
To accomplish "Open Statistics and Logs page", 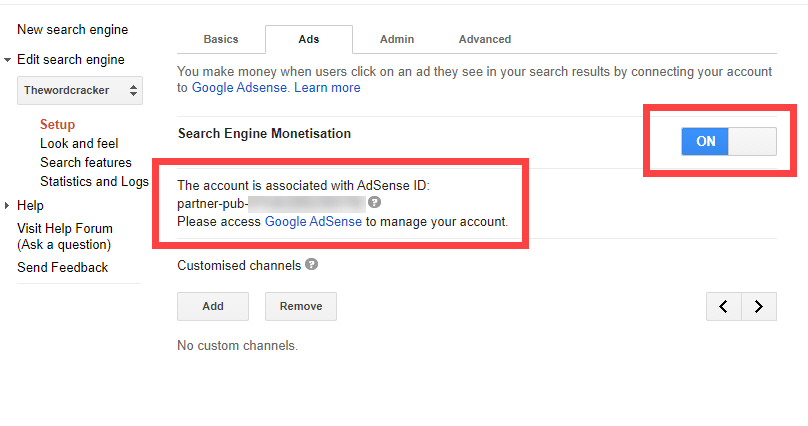I will [94, 181].
